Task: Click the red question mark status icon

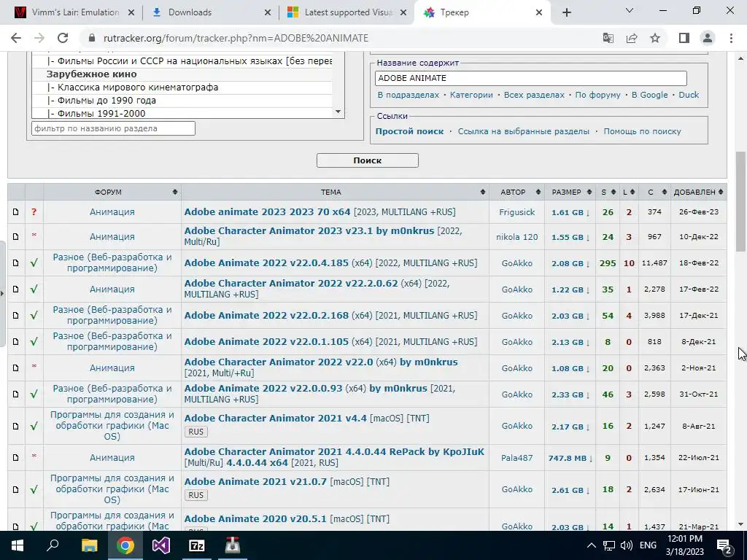Action: coord(34,212)
